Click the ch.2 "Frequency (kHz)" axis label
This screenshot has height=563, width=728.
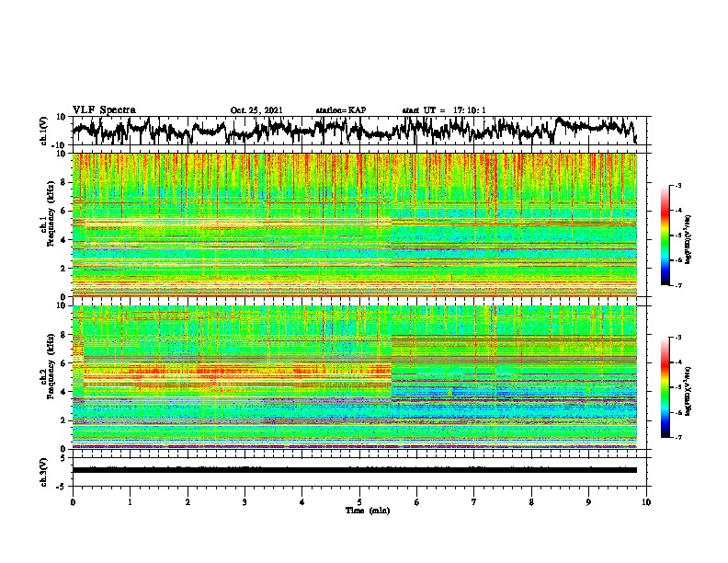tap(51, 366)
